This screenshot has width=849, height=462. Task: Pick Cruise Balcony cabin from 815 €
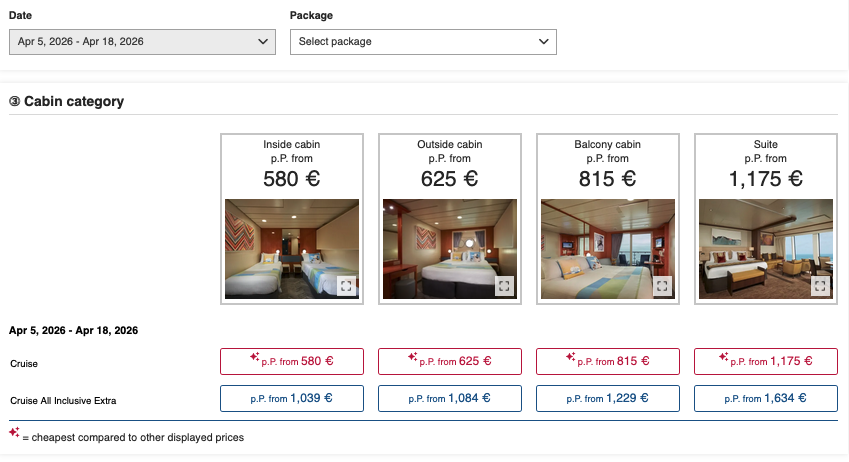(608, 361)
